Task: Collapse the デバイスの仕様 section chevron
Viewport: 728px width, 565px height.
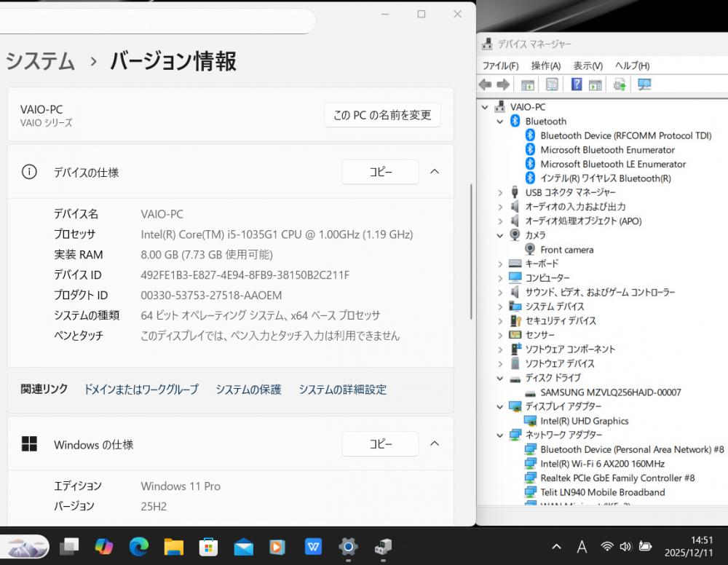Action: point(435,172)
